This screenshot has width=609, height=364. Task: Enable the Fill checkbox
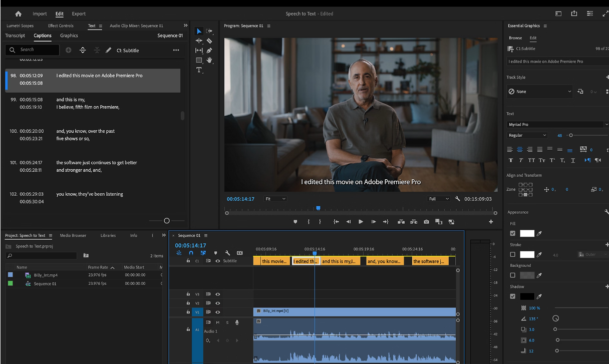coord(512,233)
